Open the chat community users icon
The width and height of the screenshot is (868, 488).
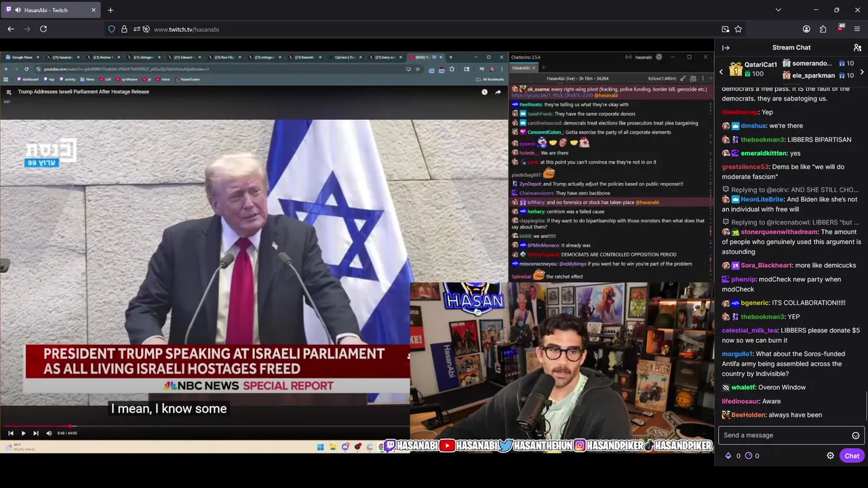click(857, 47)
